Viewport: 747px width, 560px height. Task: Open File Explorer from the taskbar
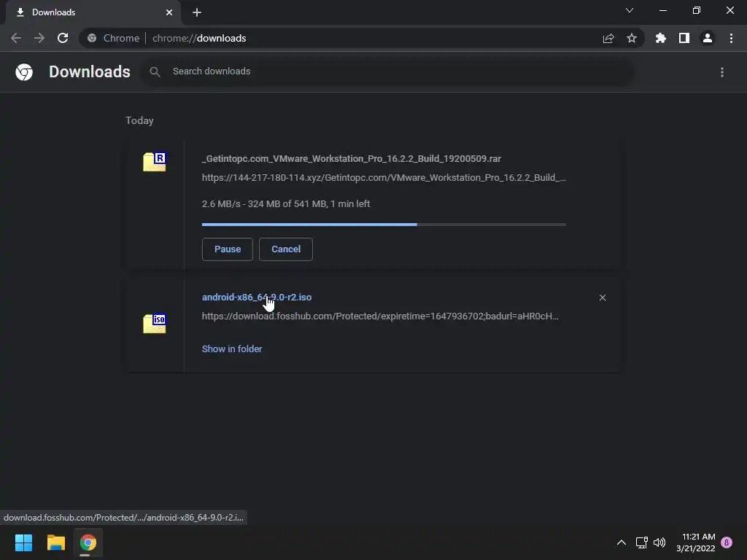tap(55, 542)
